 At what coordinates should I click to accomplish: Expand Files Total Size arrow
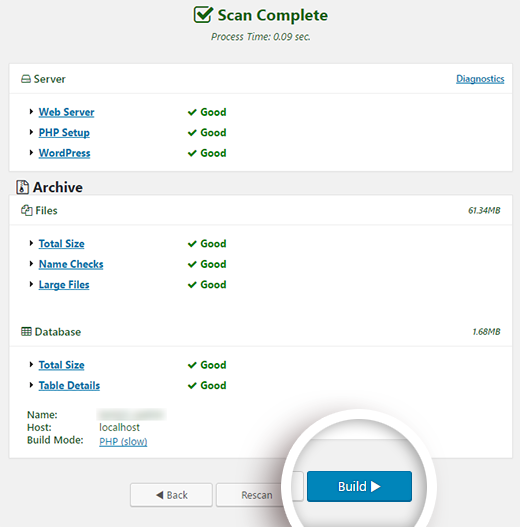(x=31, y=243)
